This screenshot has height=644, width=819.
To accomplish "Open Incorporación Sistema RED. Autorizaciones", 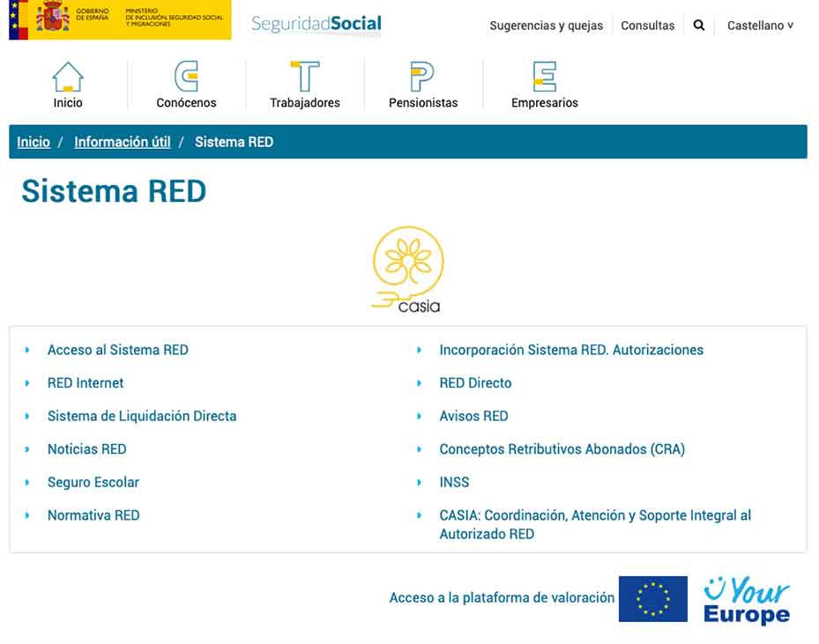I will pos(571,350).
